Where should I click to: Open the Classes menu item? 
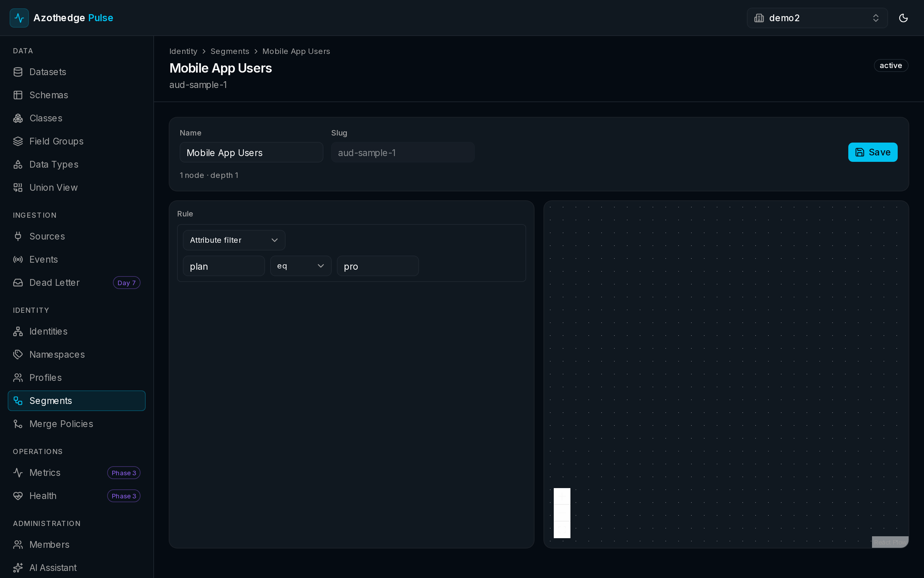pos(76,118)
